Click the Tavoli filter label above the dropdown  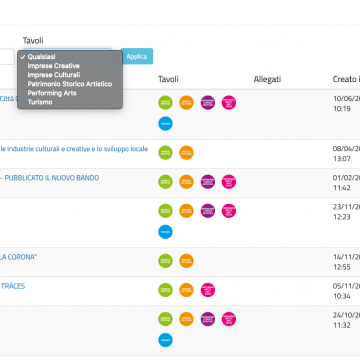[x=33, y=41]
